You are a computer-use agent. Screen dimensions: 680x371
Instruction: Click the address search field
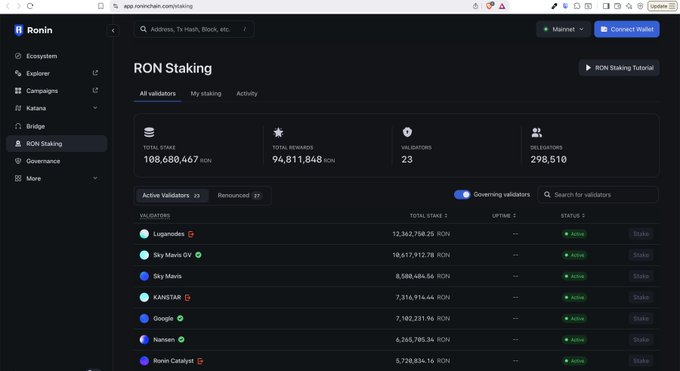click(x=194, y=29)
